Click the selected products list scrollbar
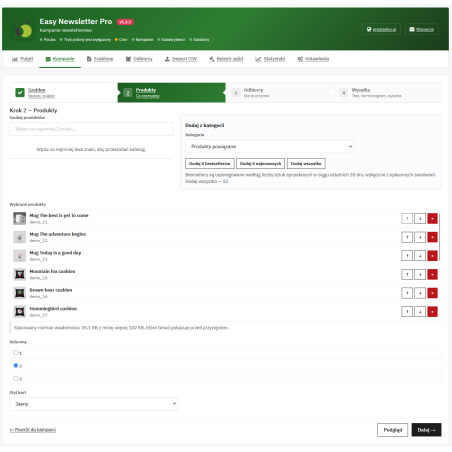The image size is (452, 452). click(440, 237)
